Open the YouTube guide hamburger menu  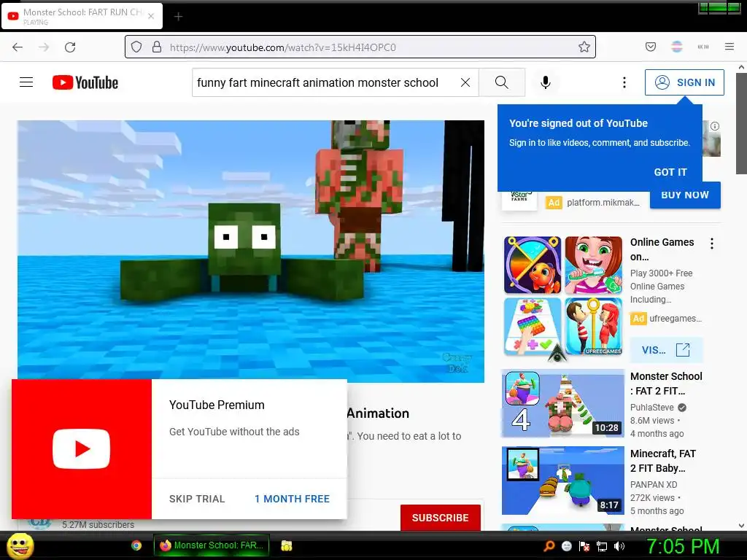click(26, 82)
